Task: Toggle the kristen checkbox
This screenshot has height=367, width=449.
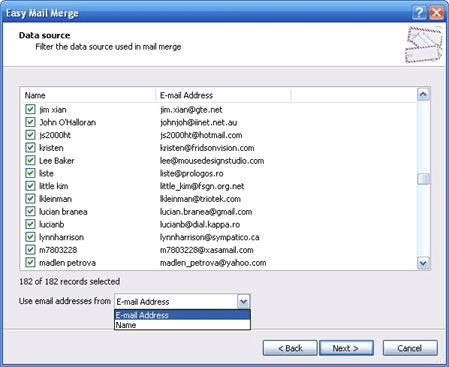Action: [x=30, y=147]
